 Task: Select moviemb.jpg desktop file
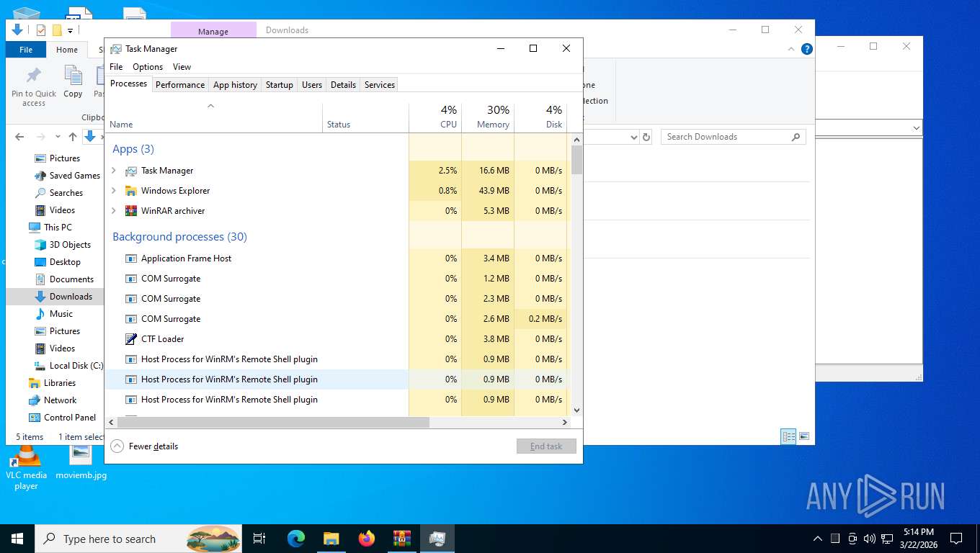(81, 463)
